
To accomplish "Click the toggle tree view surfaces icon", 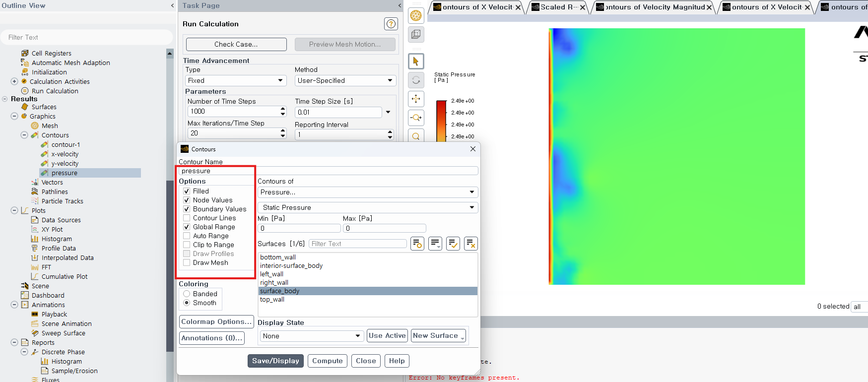I will [417, 244].
